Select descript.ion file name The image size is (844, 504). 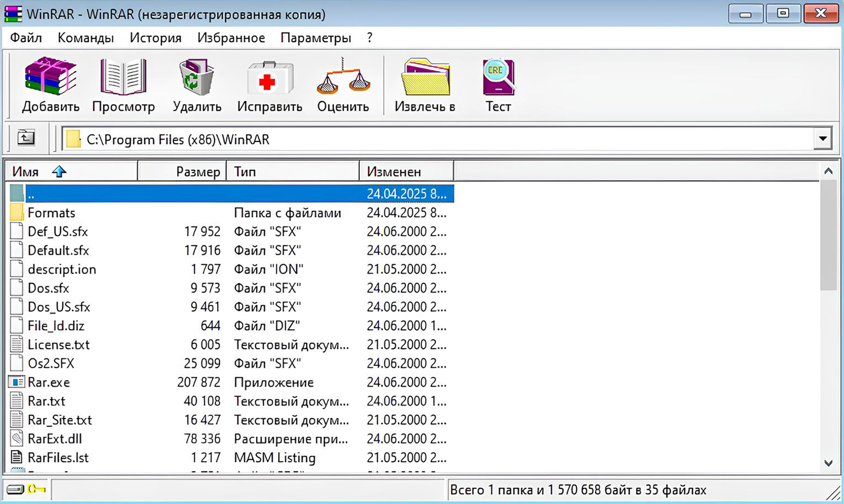tap(62, 269)
